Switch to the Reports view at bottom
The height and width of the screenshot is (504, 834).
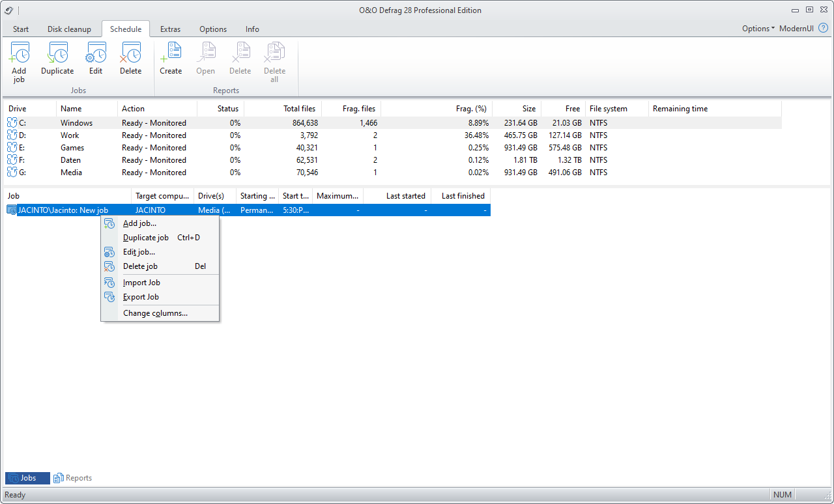(73, 478)
